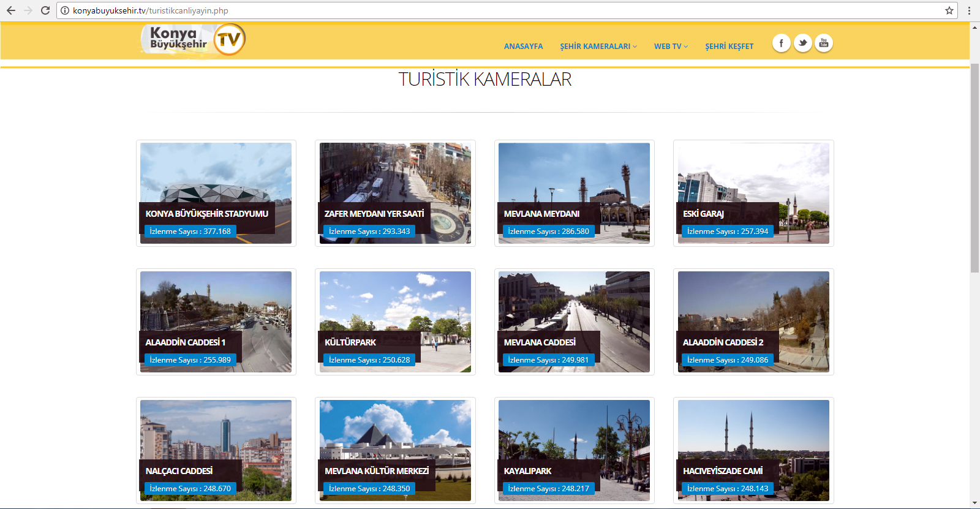Open Zafer Meydanı Yer Saati camera thumbnail
Screen dimensions: 980x509
pos(395,193)
